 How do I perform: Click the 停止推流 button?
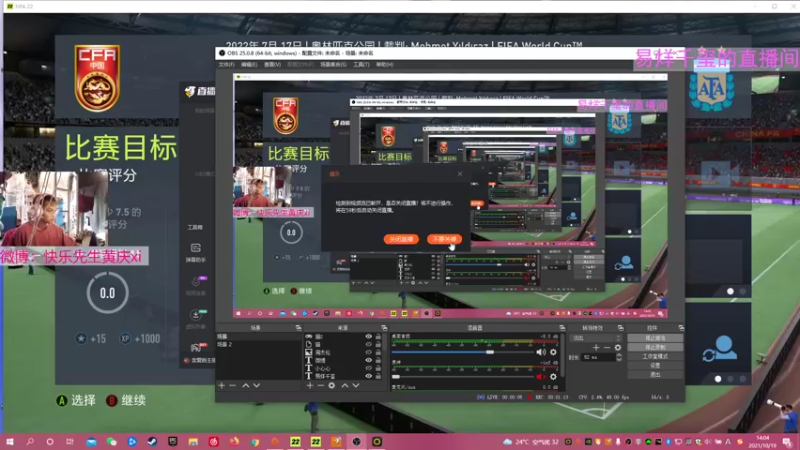click(655, 338)
